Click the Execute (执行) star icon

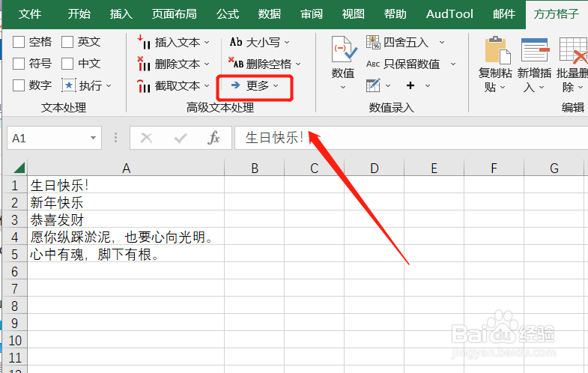pyautogui.click(x=69, y=85)
